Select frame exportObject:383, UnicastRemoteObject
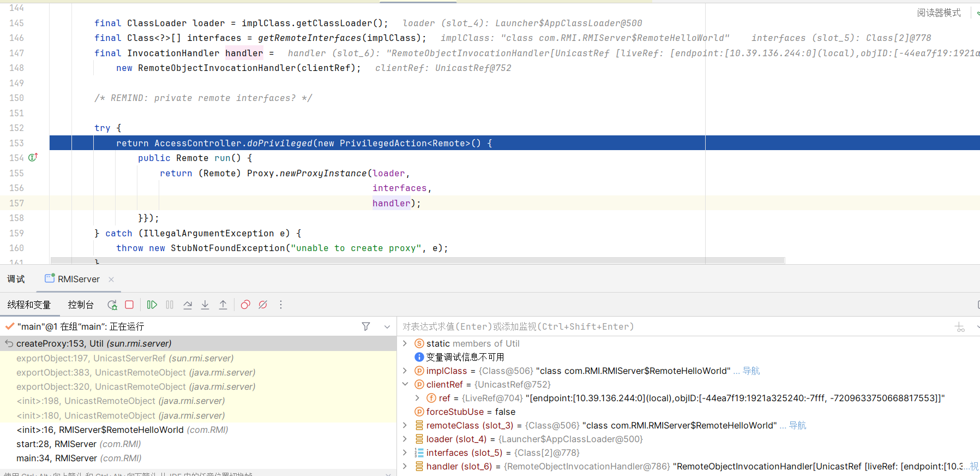Image resolution: width=980 pixels, height=476 pixels. (x=198, y=372)
